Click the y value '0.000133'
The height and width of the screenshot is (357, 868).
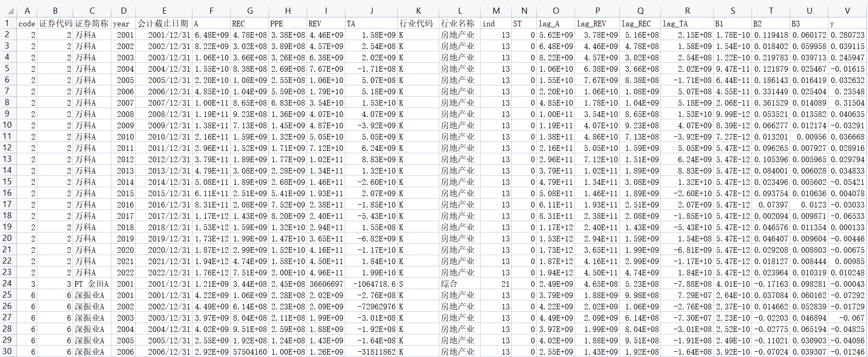coord(847,227)
